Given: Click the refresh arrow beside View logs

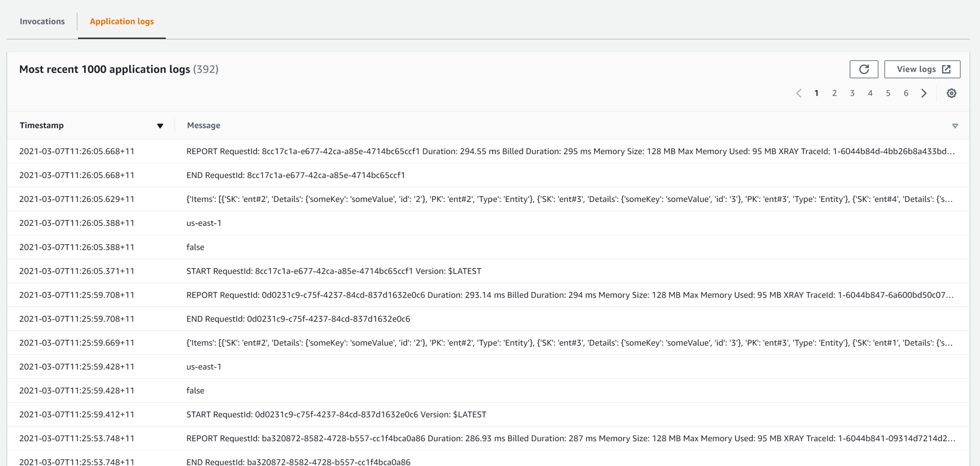Looking at the screenshot, I should 864,69.
